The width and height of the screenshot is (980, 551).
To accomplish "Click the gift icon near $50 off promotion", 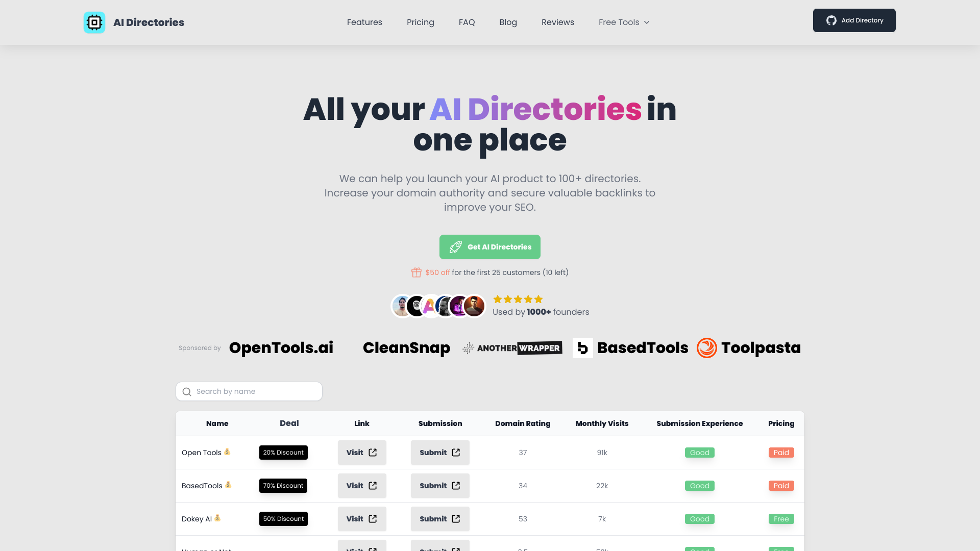I will [416, 272].
